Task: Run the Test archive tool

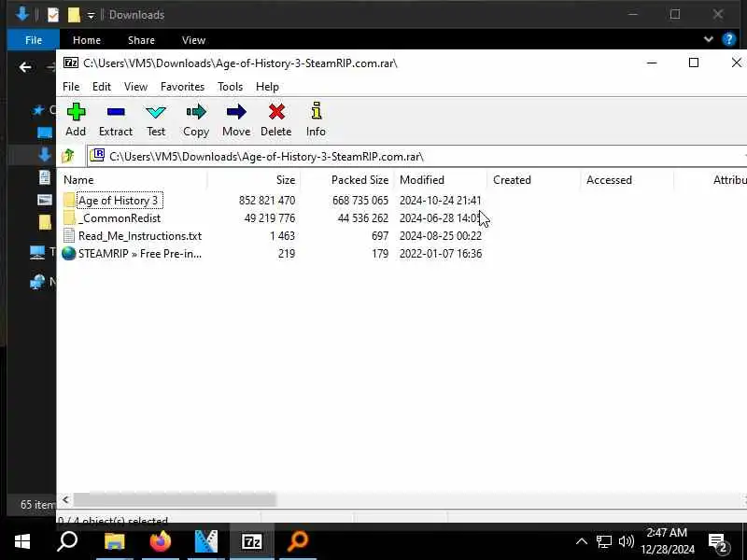Action: click(x=156, y=112)
